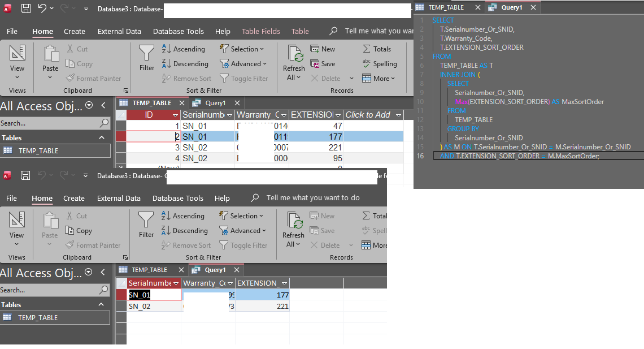The height and width of the screenshot is (349, 644).
Task: Open Clipboard dialog launcher in upper window
Action: (x=125, y=91)
